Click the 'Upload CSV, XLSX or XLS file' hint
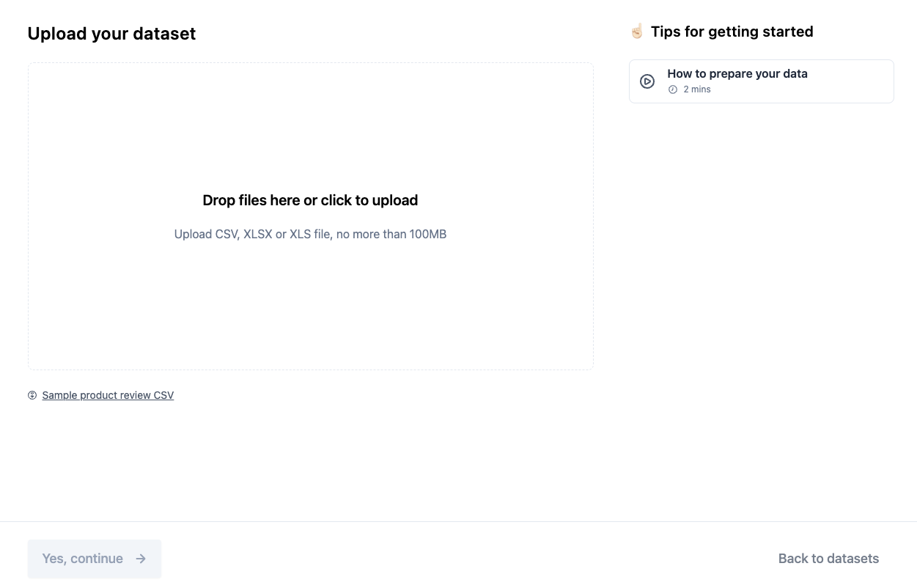The image size is (917, 588). (x=310, y=235)
